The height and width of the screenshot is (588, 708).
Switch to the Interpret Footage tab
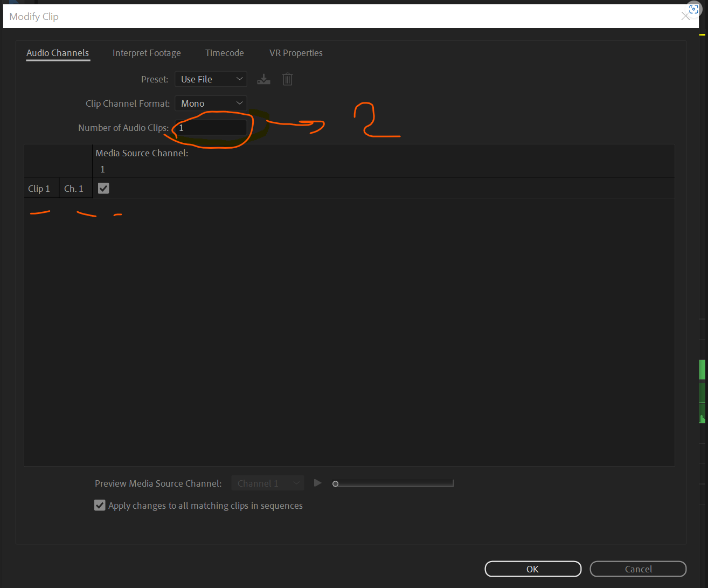[x=147, y=53]
